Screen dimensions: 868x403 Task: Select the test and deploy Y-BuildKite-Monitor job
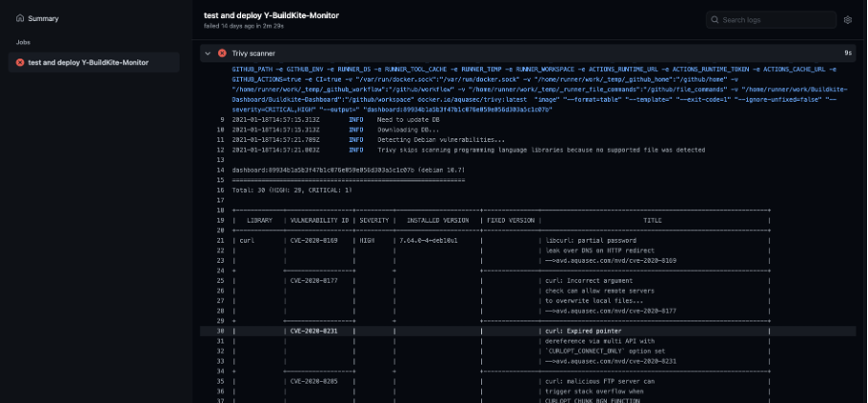93,62
